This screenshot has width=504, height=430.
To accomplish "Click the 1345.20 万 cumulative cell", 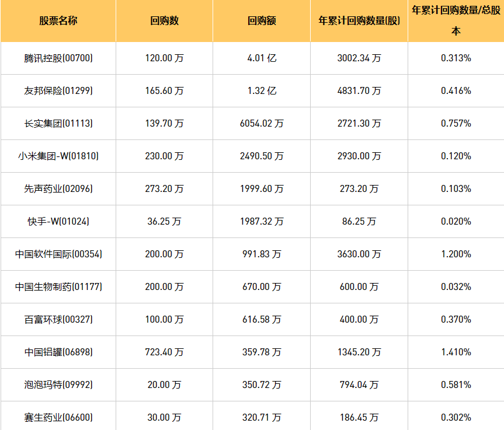I will [x=359, y=352].
